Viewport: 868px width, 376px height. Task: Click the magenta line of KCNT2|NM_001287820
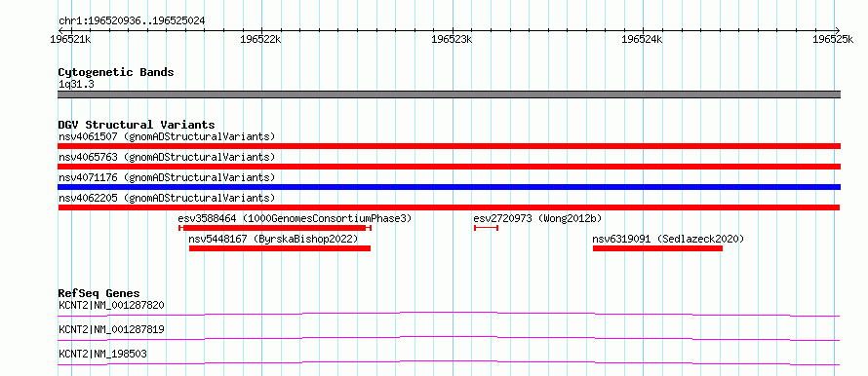point(449,314)
